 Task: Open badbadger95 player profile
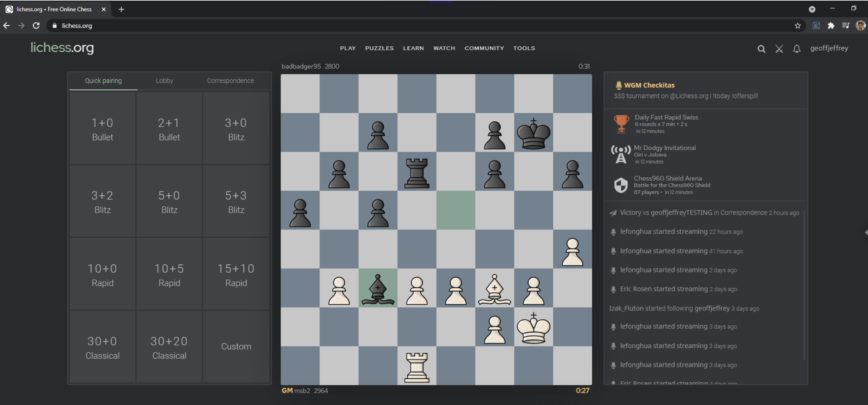(301, 66)
